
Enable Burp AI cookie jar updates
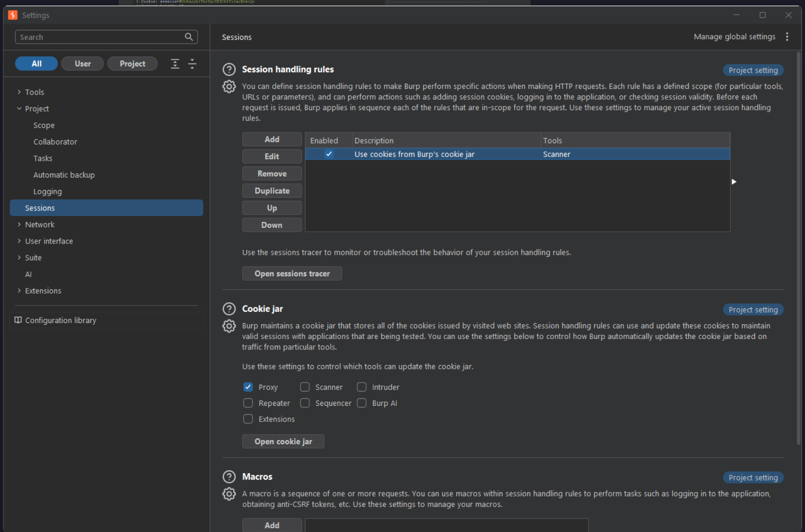tap(361, 403)
